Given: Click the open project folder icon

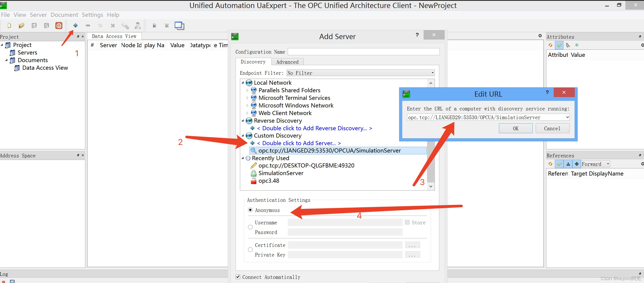Looking at the screenshot, I should [22, 26].
